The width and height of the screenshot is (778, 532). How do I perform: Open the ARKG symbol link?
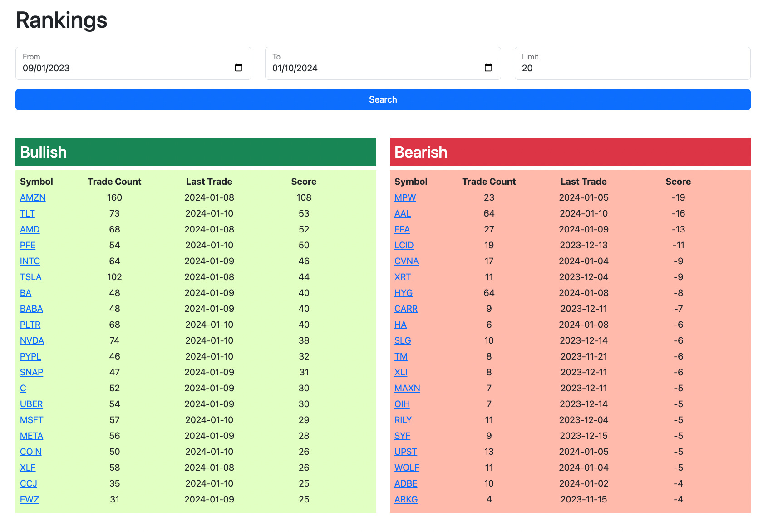(x=406, y=499)
